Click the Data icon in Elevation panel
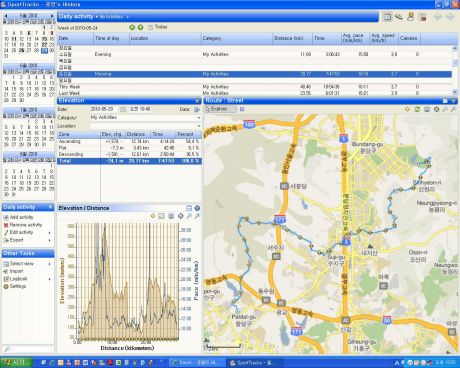 tap(197, 109)
